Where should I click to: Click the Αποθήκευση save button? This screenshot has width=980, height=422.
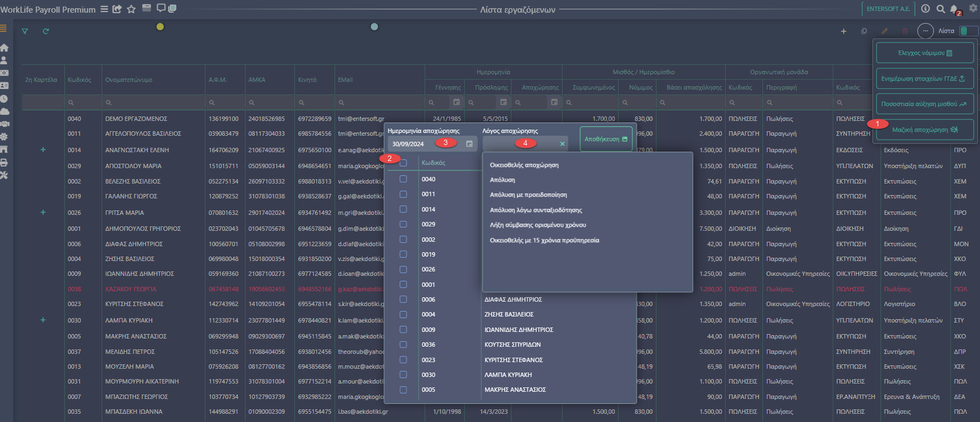click(x=606, y=139)
